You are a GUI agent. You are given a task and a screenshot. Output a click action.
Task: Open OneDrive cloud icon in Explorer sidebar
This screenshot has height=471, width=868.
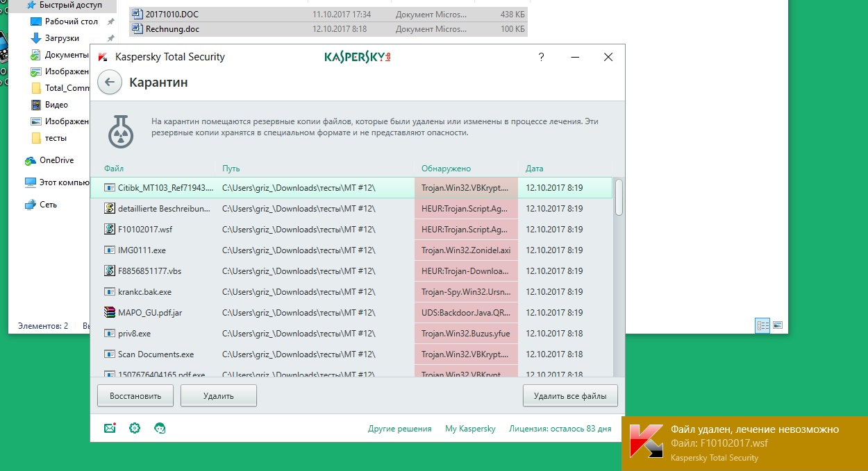pos(31,160)
